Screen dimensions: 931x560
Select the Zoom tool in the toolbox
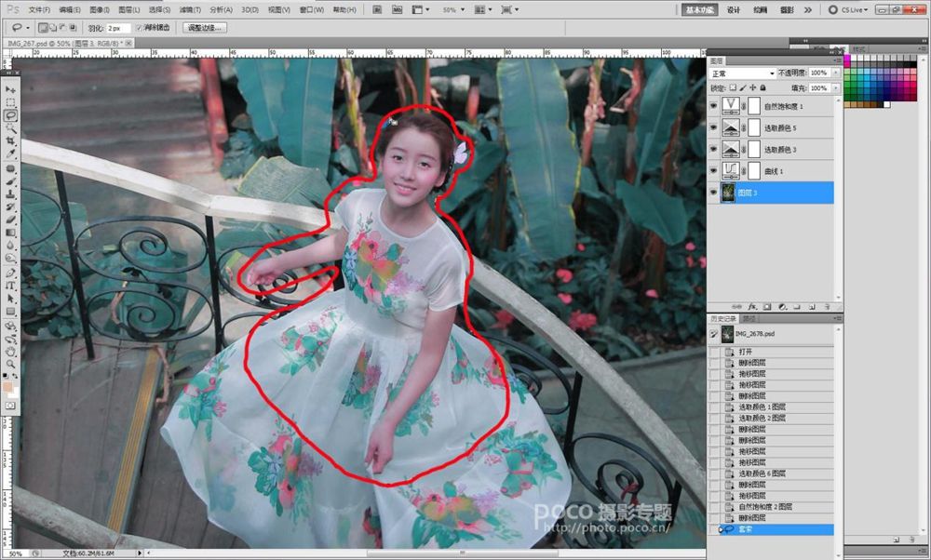pos(10,365)
